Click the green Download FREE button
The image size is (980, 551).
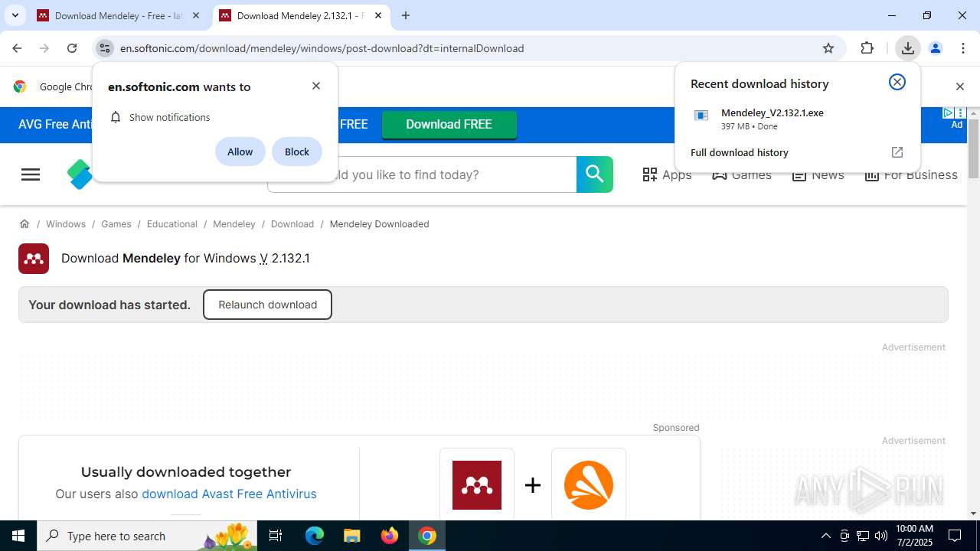pyautogui.click(x=449, y=124)
